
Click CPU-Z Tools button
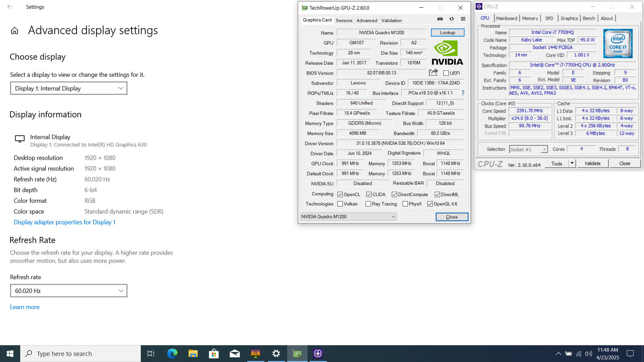pyautogui.click(x=557, y=163)
